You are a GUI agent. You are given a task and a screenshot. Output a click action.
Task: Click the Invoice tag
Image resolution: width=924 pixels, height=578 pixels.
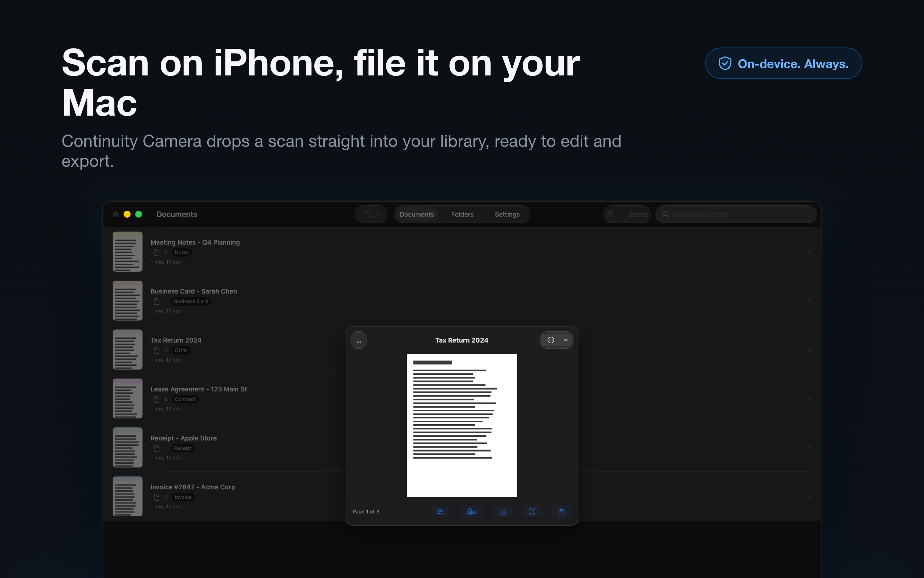(183, 497)
